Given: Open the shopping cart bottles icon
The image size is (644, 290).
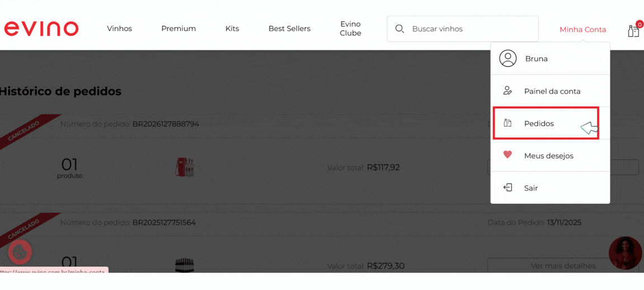Looking at the screenshot, I should tap(634, 30).
